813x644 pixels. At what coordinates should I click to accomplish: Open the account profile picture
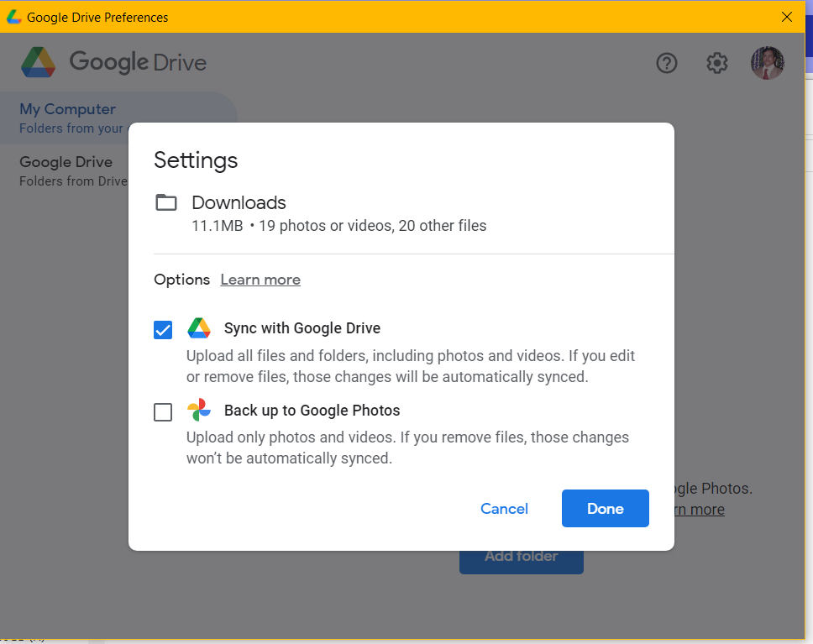point(768,63)
